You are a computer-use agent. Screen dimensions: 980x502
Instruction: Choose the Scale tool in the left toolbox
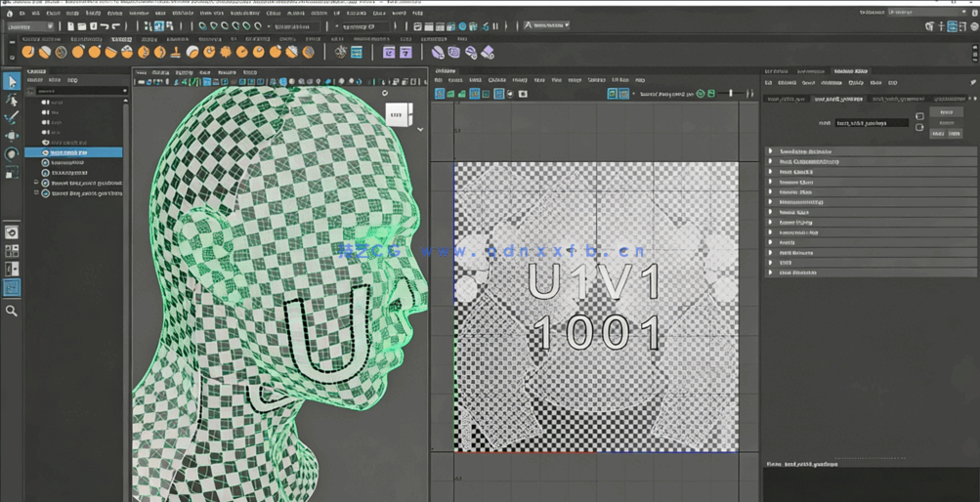12,172
